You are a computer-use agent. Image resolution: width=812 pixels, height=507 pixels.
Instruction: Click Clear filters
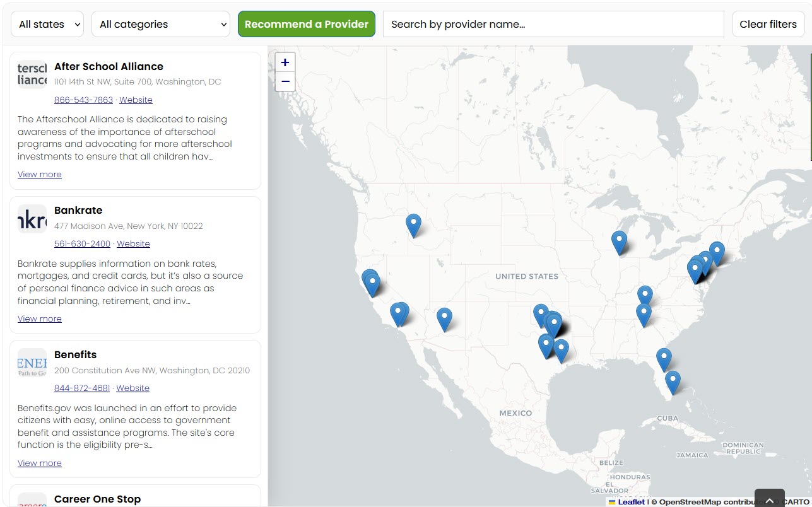(768, 24)
